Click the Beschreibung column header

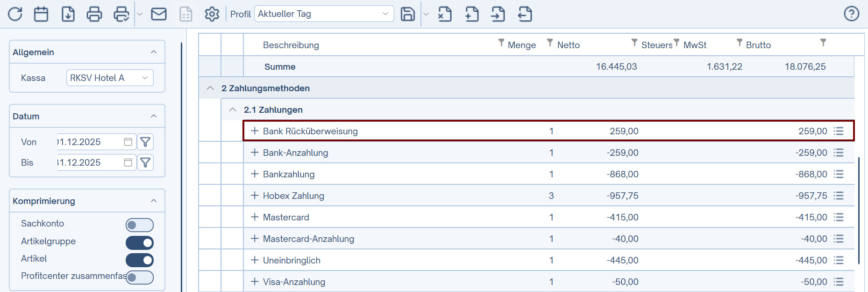click(x=291, y=45)
